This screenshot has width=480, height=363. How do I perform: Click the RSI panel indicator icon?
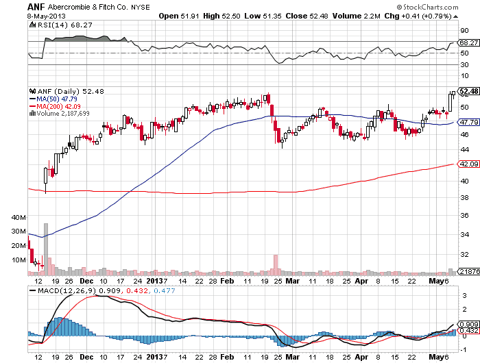33,25
